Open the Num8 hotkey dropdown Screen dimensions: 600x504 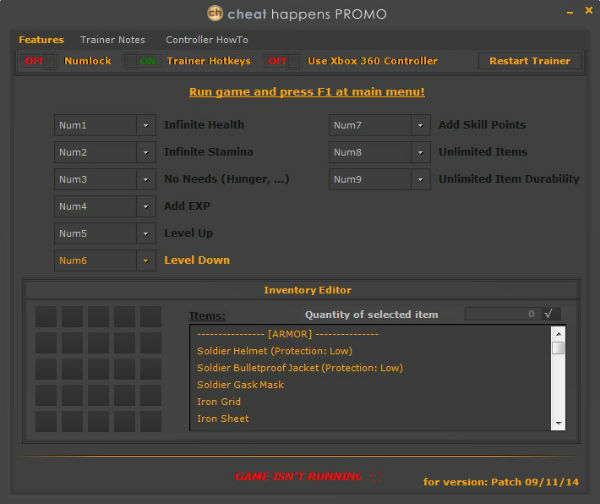point(421,152)
